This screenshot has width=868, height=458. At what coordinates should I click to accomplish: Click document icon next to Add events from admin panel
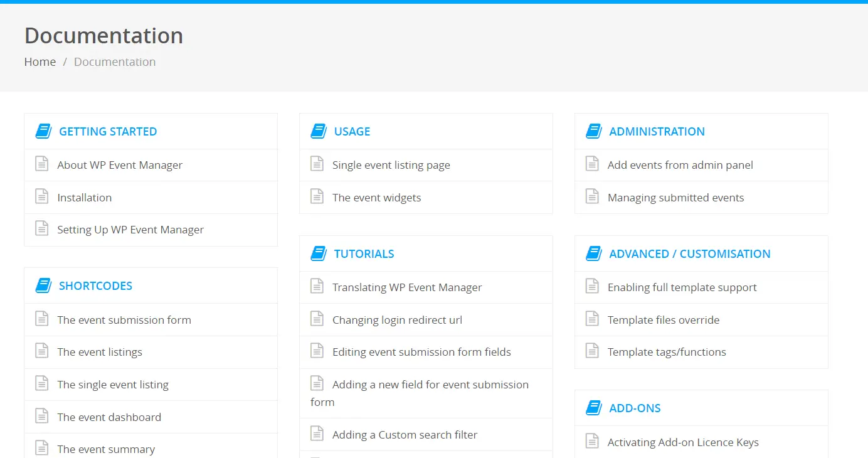pyautogui.click(x=592, y=164)
